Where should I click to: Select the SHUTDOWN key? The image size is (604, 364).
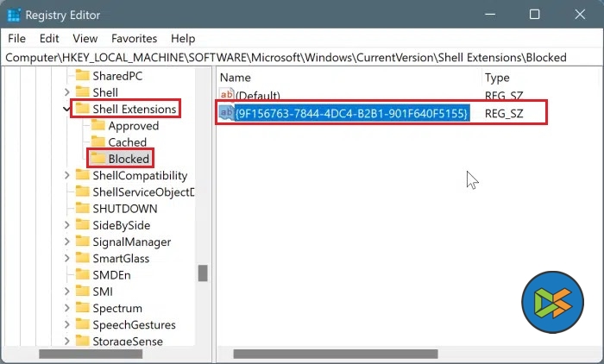pyautogui.click(x=125, y=209)
